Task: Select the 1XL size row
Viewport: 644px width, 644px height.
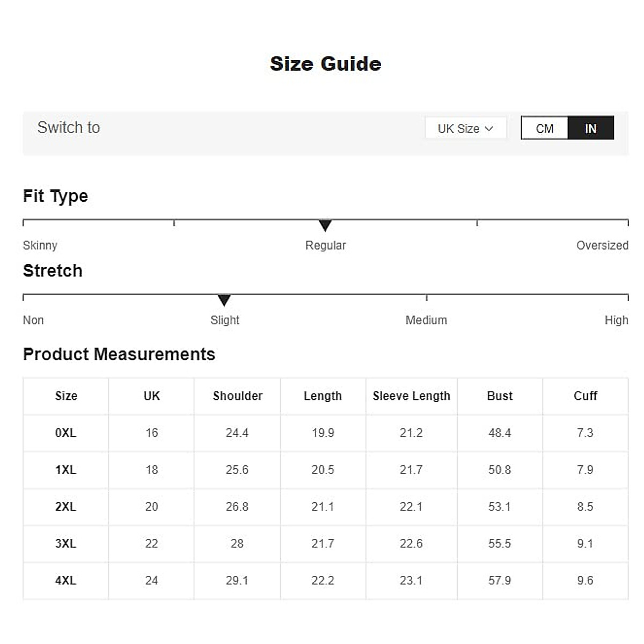Action: [x=65, y=470]
